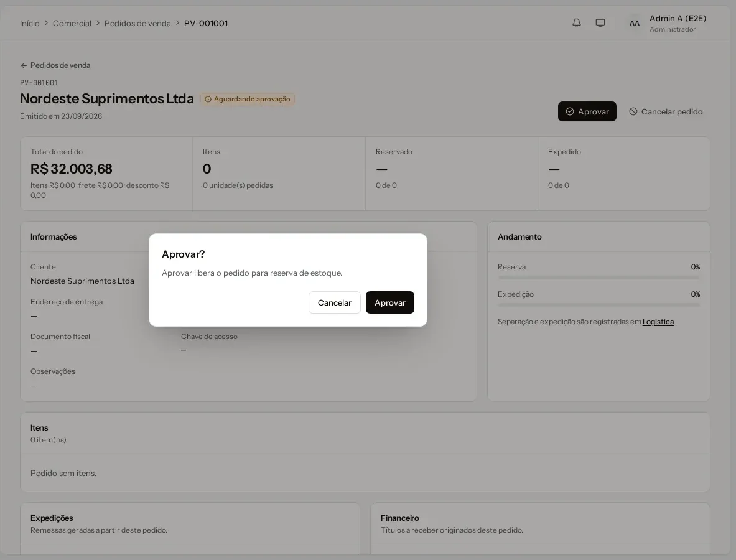736x560 pixels.
Task: Click the Endereço de entrega label
Action: pos(67,302)
